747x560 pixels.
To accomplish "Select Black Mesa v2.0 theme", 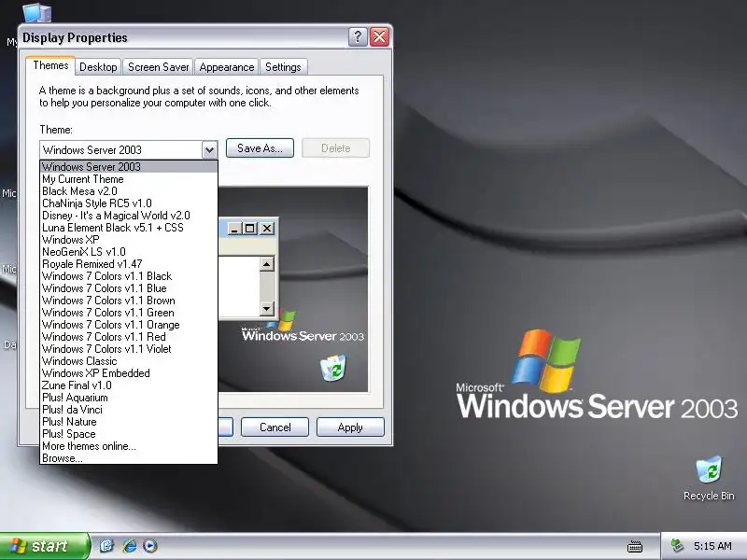I will pyautogui.click(x=129, y=191).
